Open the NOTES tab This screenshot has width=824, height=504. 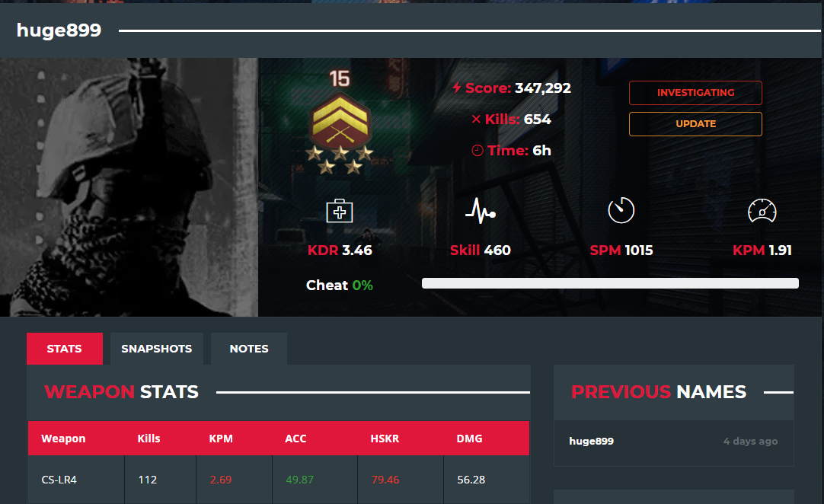tap(249, 349)
